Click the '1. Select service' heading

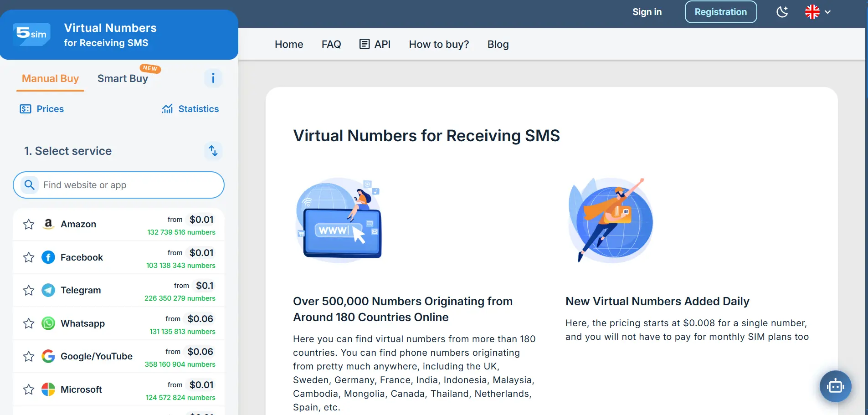pyautogui.click(x=68, y=151)
